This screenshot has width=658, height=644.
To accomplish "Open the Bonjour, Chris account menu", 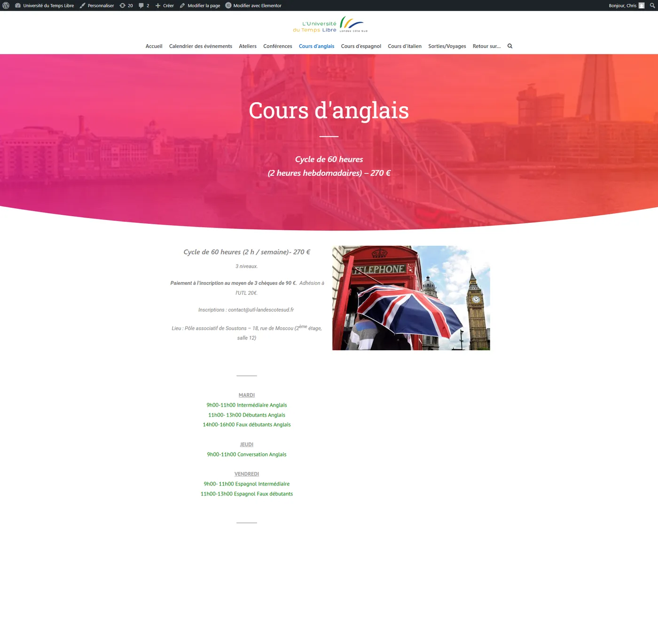I will click(627, 6).
